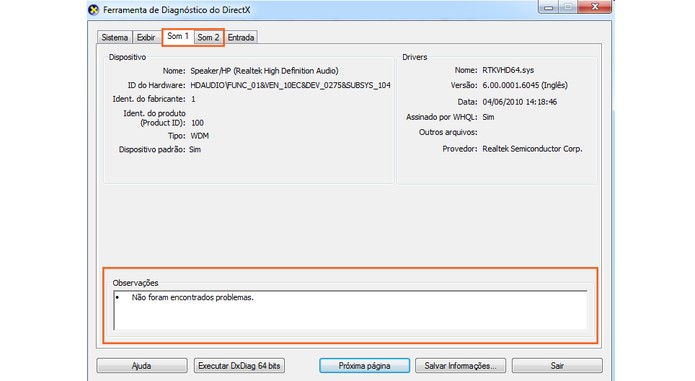
Task: Run Executar DxDiag 64 bits
Action: pos(239,365)
